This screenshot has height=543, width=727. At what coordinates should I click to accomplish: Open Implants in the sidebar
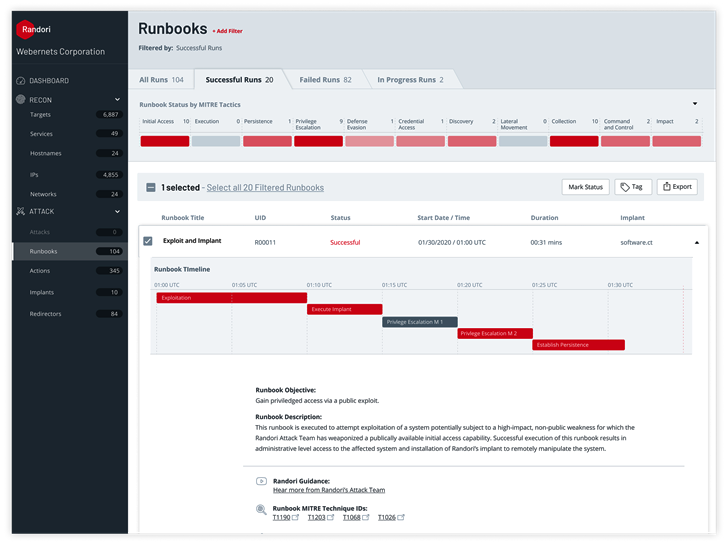[70, 292]
